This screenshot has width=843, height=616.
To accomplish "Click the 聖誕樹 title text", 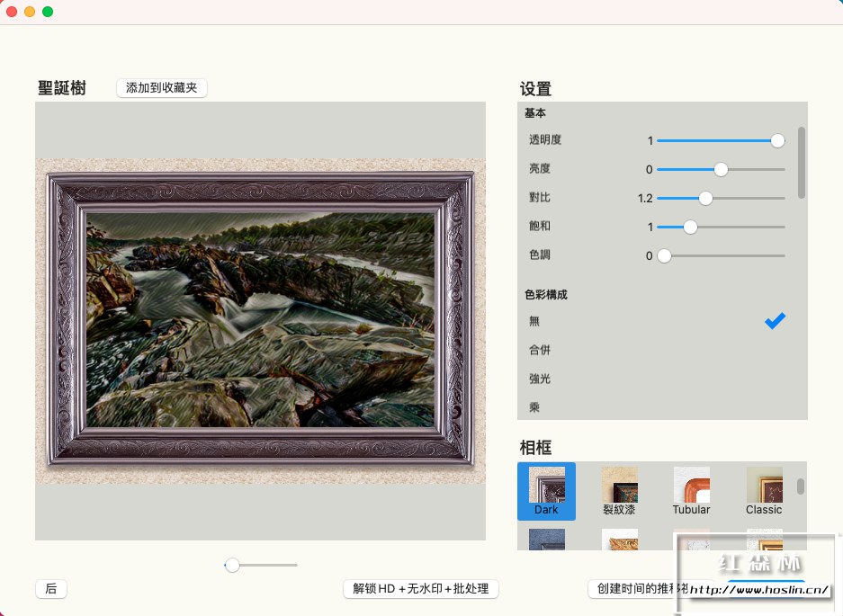I will (62, 88).
